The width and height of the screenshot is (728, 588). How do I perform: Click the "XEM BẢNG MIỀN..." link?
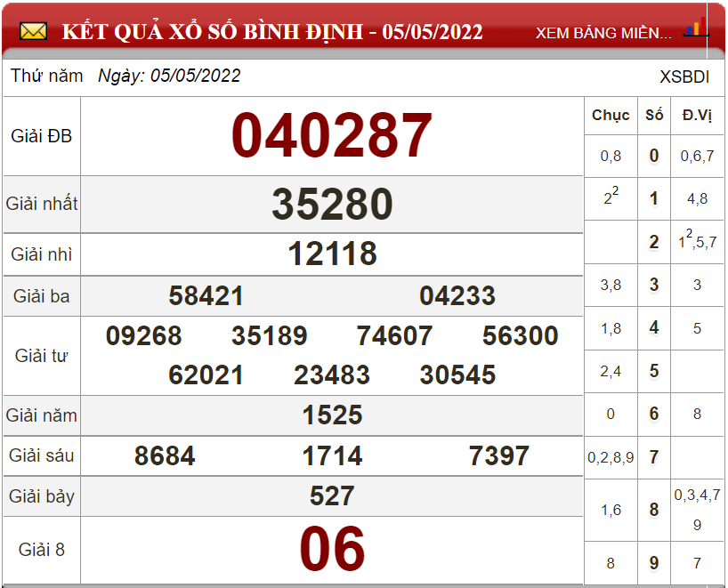603,33
